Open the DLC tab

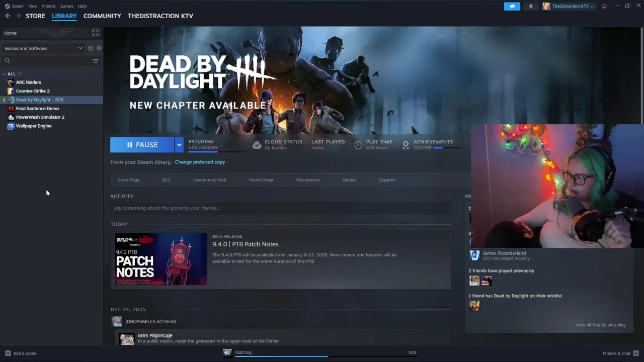tap(167, 180)
